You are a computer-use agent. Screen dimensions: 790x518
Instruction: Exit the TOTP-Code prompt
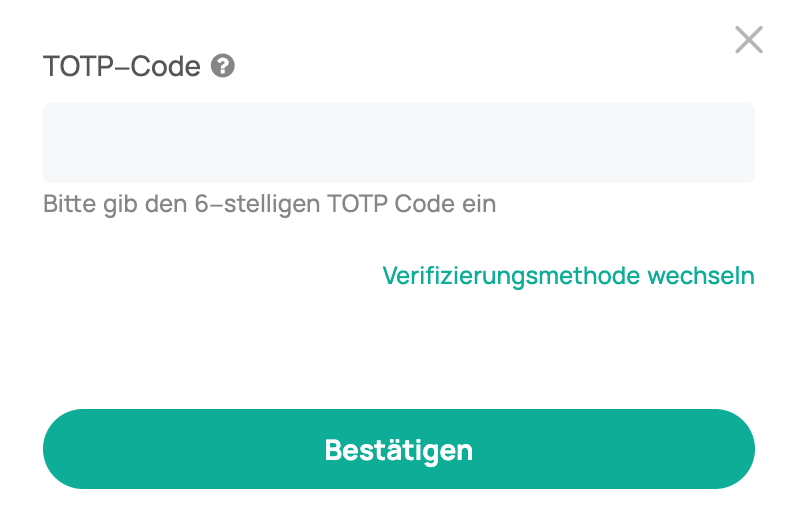pyautogui.click(x=748, y=40)
